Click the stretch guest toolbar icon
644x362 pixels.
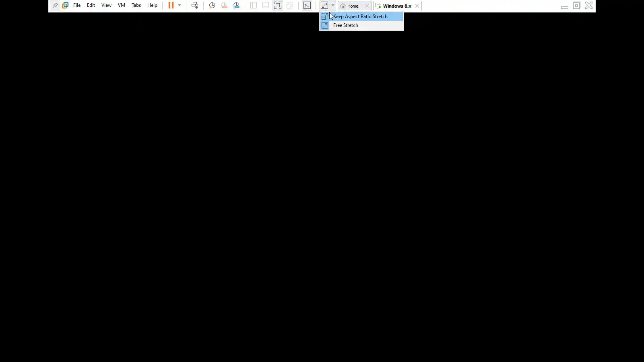(x=324, y=6)
